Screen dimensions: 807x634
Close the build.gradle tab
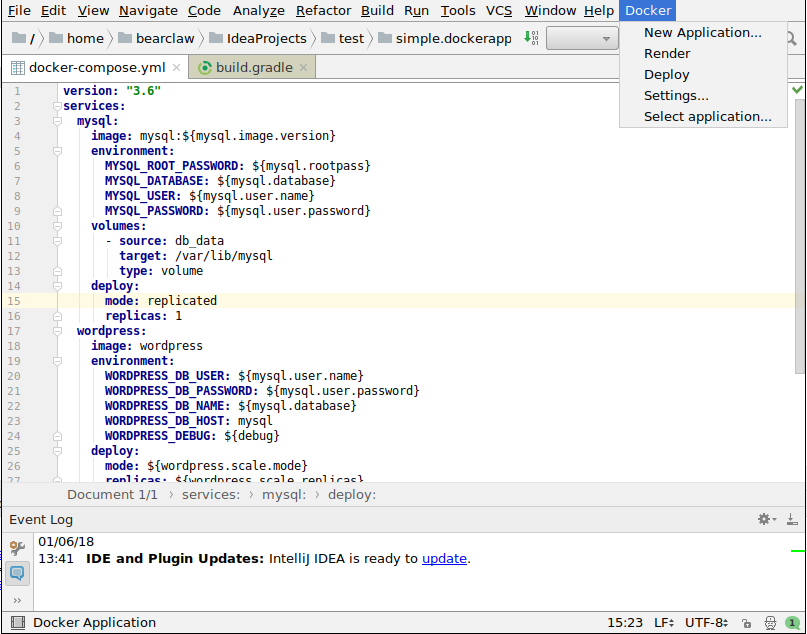coord(304,67)
